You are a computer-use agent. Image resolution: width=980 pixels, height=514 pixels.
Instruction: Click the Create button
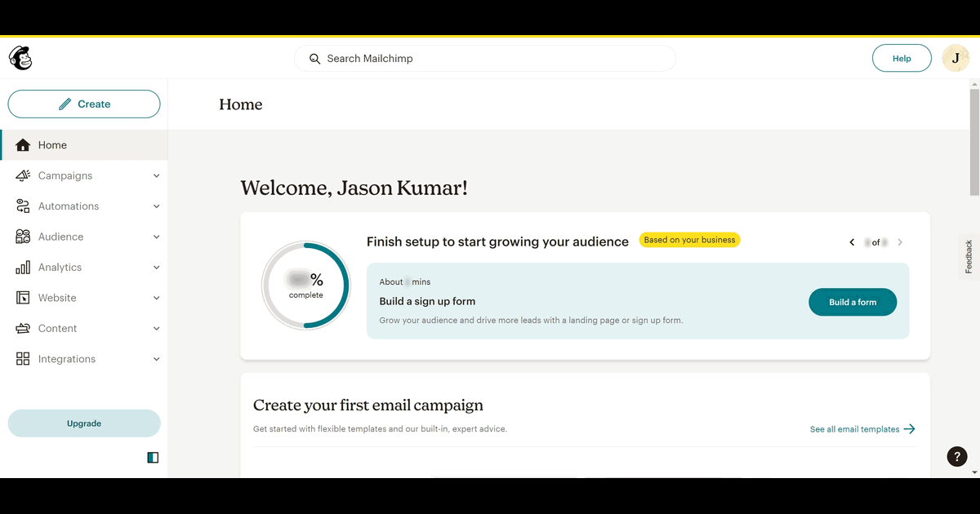point(84,104)
